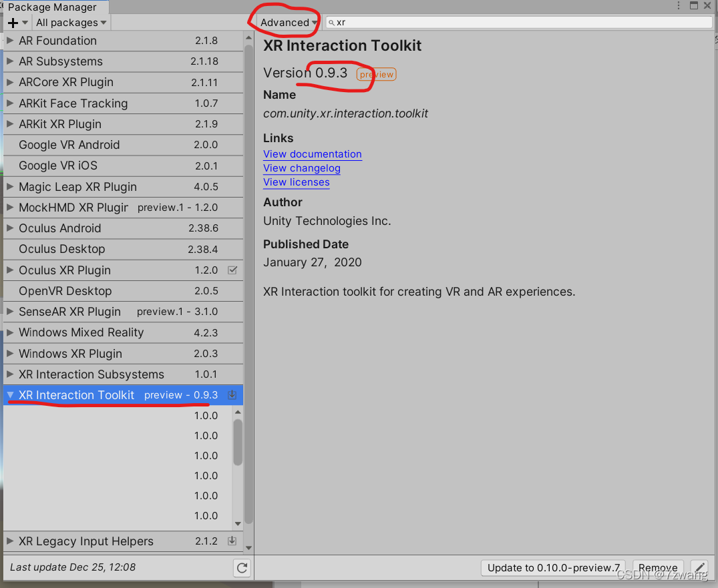The width and height of the screenshot is (718, 588).
Task: Click the pencil edit icon at the bottom right
Action: click(x=700, y=568)
